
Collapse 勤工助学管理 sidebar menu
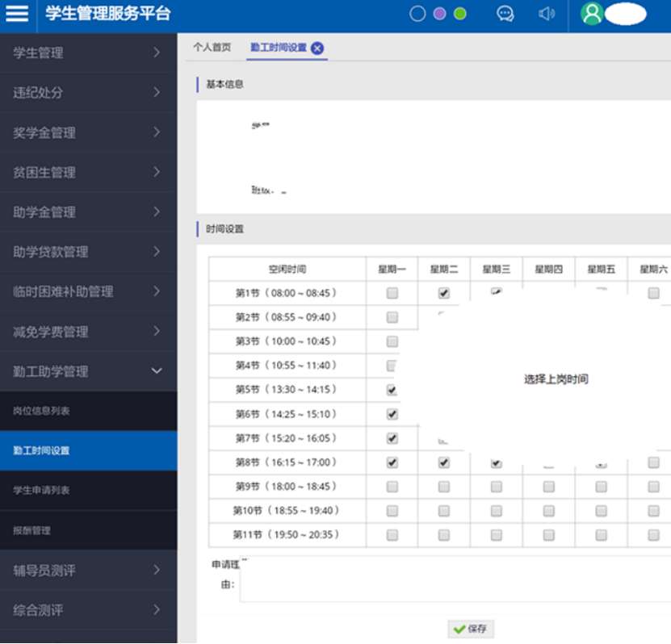tap(88, 371)
